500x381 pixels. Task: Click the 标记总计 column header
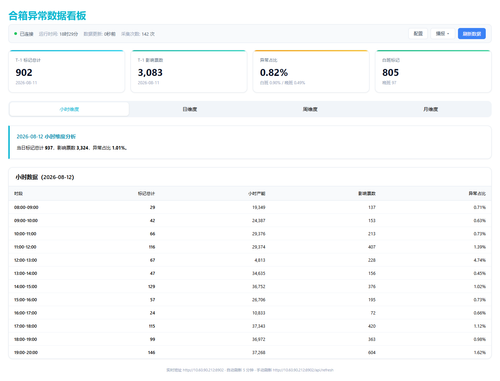[x=146, y=194]
